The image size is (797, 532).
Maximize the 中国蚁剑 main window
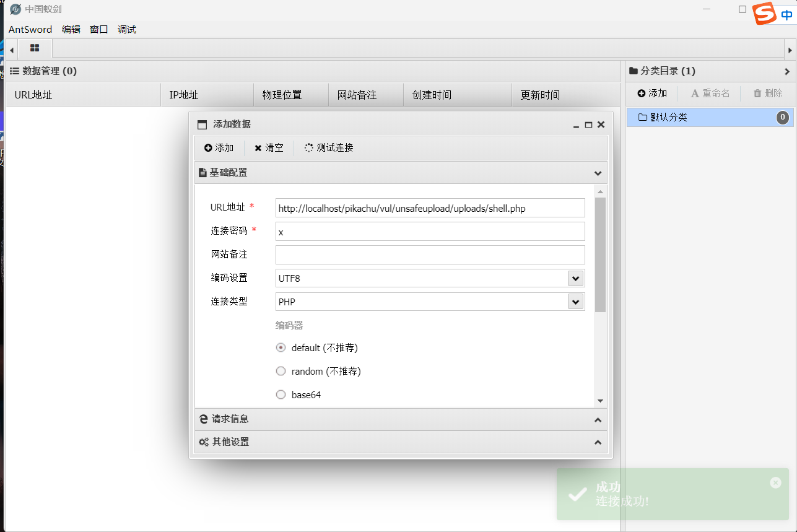click(x=743, y=9)
